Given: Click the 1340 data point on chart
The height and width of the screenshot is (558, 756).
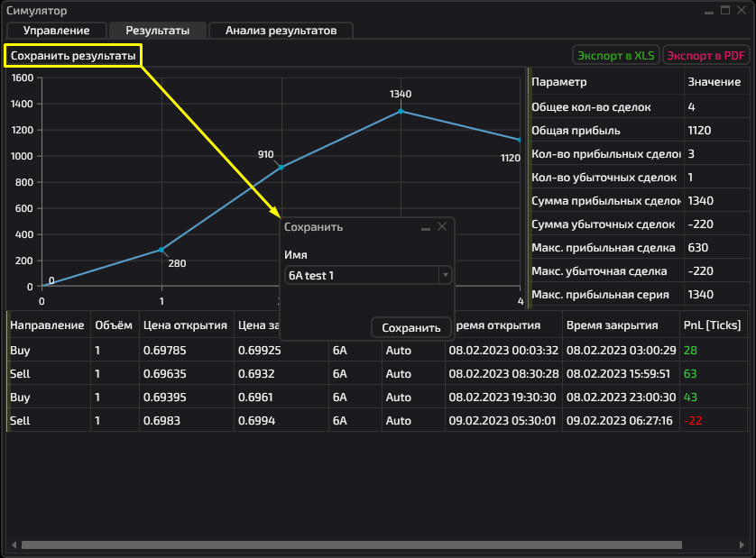Looking at the screenshot, I should [401, 111].
